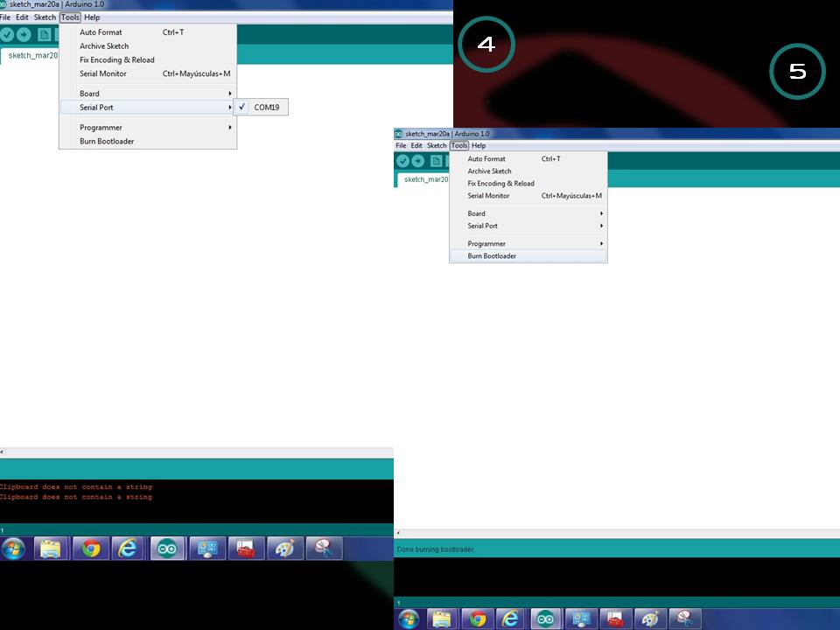Open Help menu in left Arduino window
Viewport: 840px width, 630px height.
(x=92, y=17)
